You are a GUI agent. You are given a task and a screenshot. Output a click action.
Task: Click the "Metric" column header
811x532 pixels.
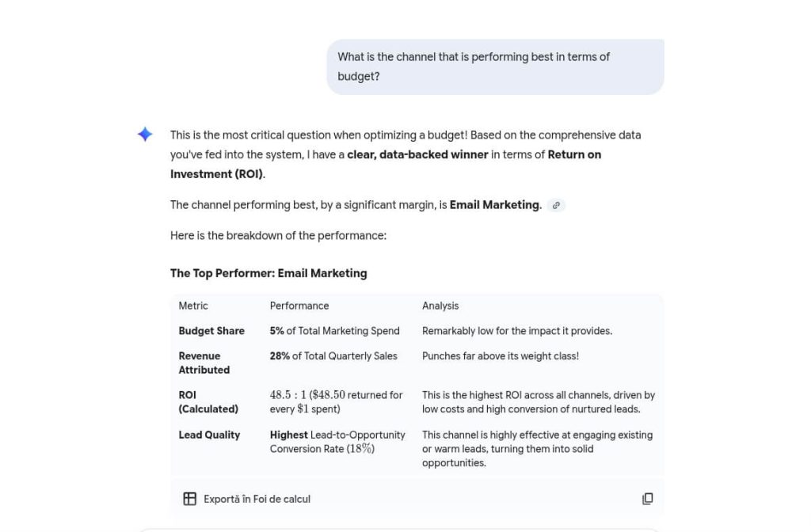pyautogui.click(x=193, y=306)
